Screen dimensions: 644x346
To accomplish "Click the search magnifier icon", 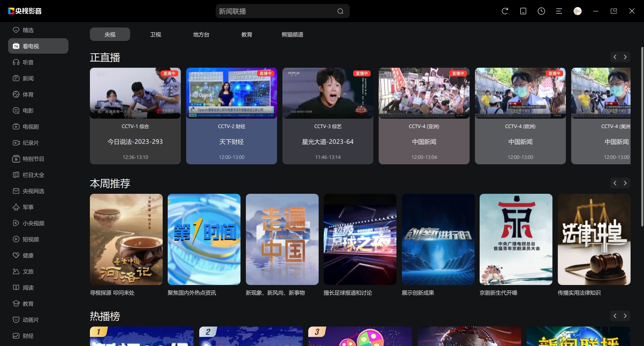I will tap(340, 11).
